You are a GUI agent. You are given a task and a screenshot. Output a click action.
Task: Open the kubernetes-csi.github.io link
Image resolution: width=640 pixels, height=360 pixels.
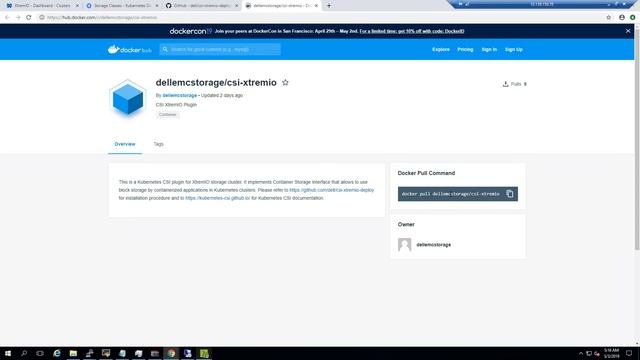(x=218, y=198)
